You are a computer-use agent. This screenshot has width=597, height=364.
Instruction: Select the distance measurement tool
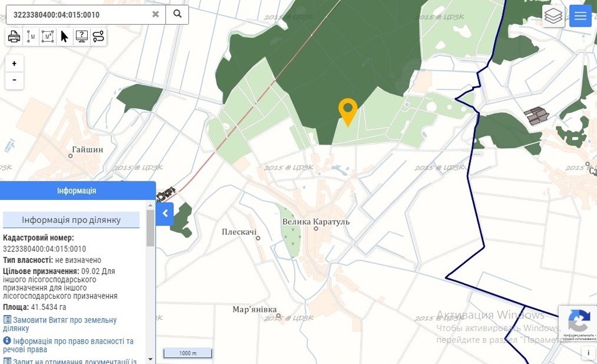[x=30, y=37]
